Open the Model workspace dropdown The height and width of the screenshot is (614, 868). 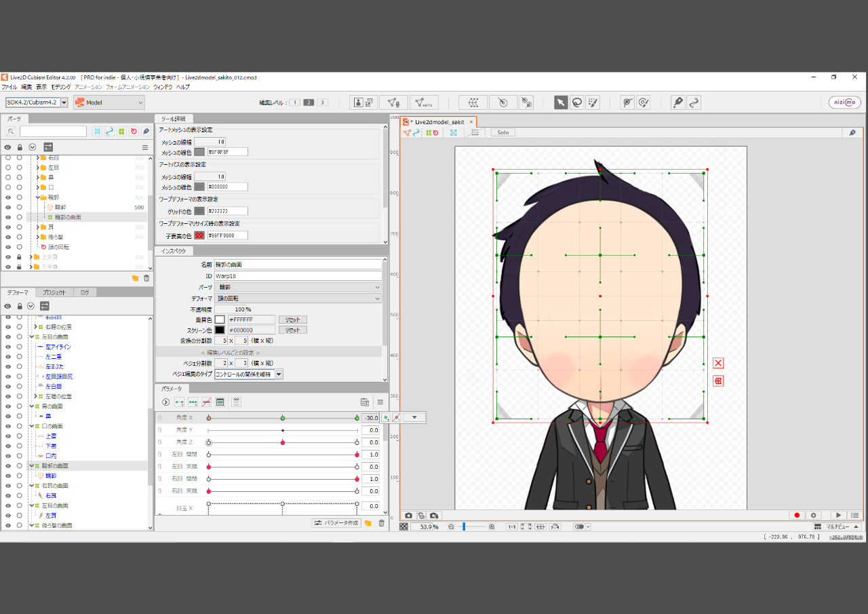pos(109,102)
